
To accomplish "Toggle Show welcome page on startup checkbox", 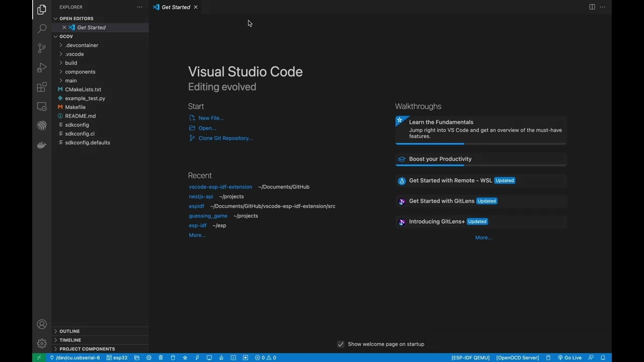I will (341, 344).
